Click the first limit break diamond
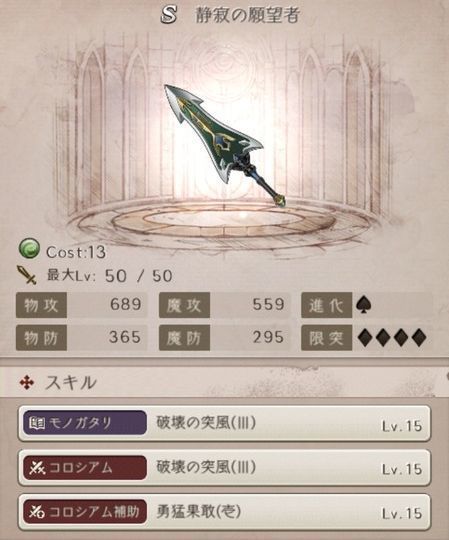449x540 pixels. tap(365, 338)
